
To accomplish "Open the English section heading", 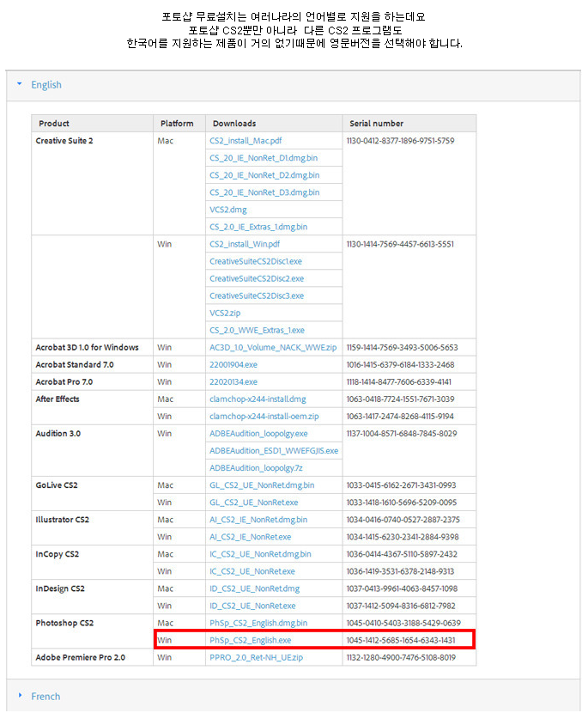I will coord(46,85).
